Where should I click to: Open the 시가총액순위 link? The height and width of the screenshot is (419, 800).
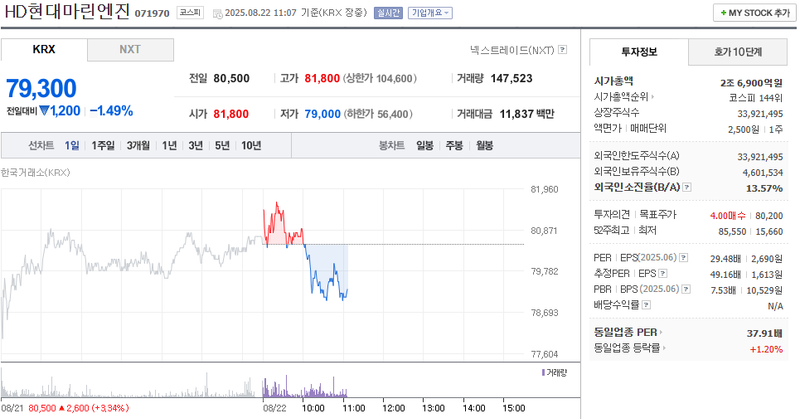[621, 96]
